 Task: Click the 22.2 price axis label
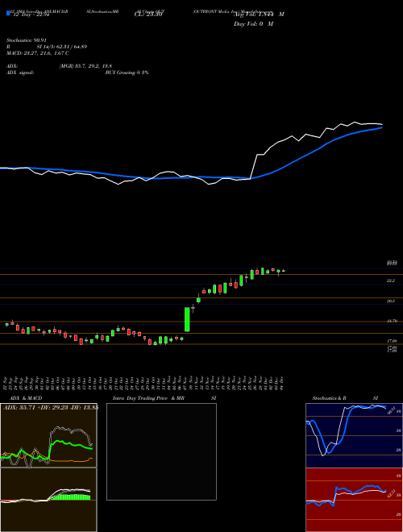click(392, 281)
